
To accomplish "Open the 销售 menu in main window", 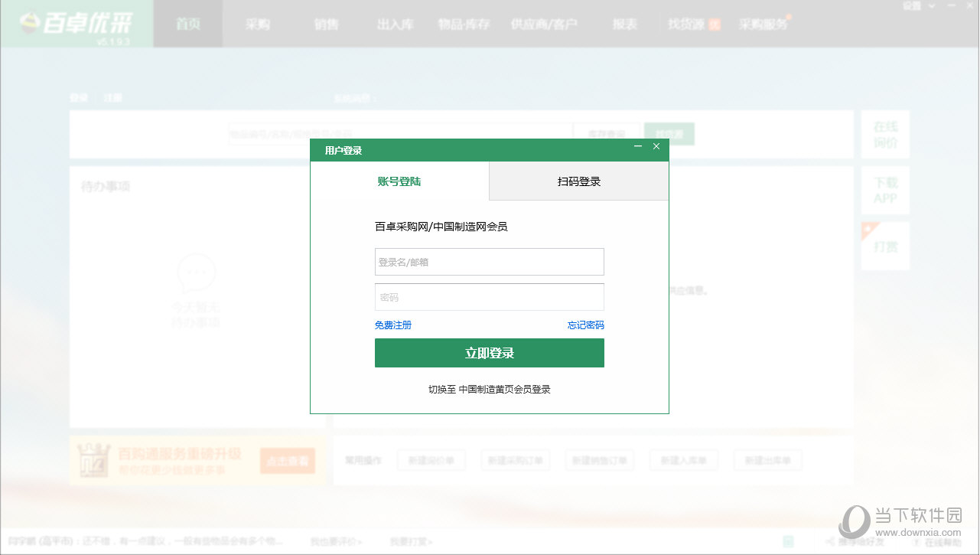I will coord(327,24).
